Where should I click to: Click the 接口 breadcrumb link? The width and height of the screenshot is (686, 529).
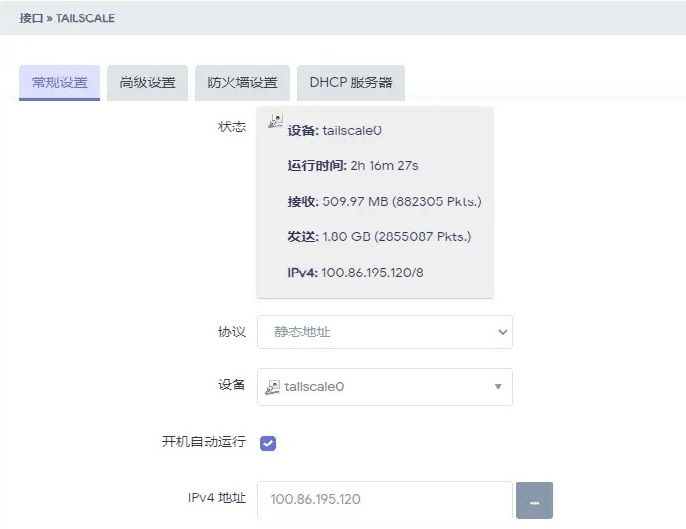point(31,18)
